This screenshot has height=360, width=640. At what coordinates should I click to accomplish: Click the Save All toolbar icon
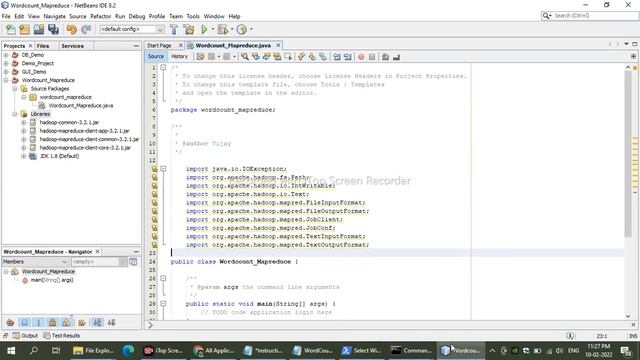pyautogui.click(x=53, y=29)
